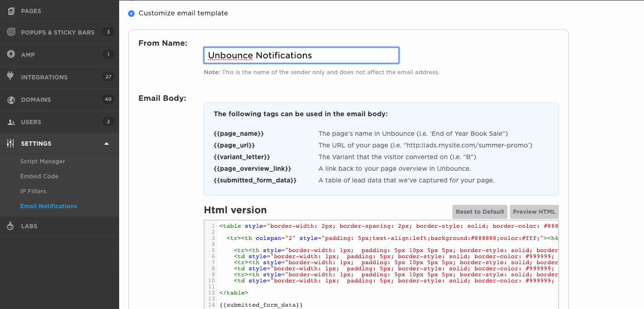Click the Users count badge 2
The image size is (644, 309).
coord(108,122)
